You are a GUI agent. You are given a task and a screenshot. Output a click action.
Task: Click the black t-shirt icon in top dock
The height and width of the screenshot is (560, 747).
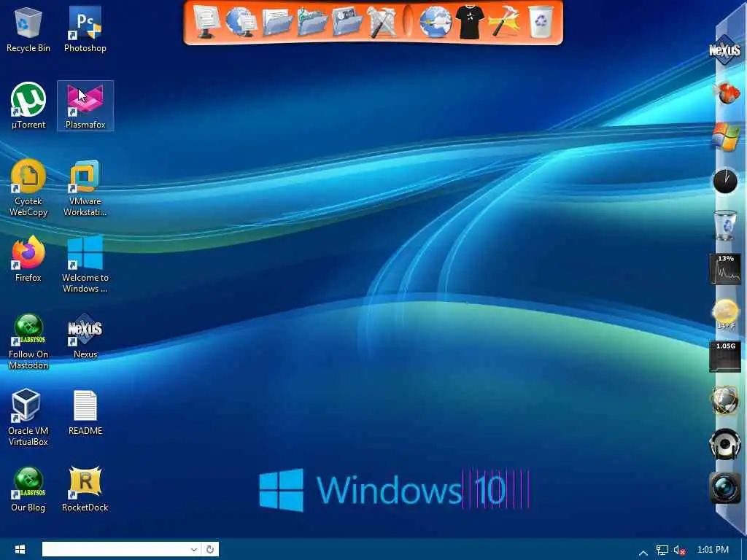click(469, 22)
